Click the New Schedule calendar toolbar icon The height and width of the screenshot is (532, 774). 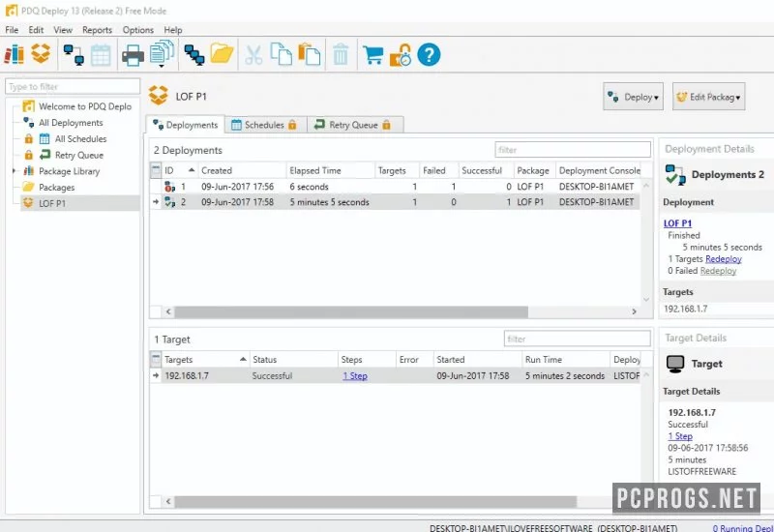101,55
